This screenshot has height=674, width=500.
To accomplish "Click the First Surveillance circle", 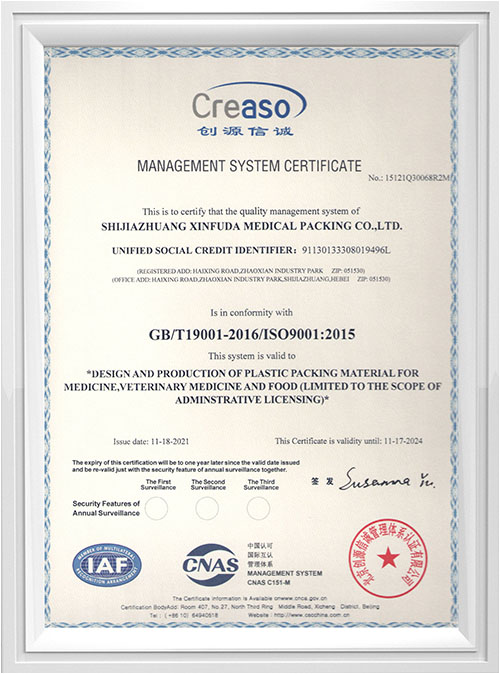I will click(156, 508).
